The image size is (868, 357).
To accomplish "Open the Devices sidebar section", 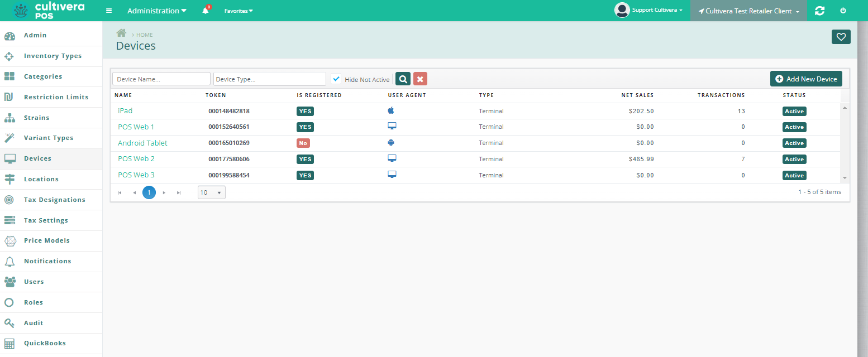I will pos(37,158).
